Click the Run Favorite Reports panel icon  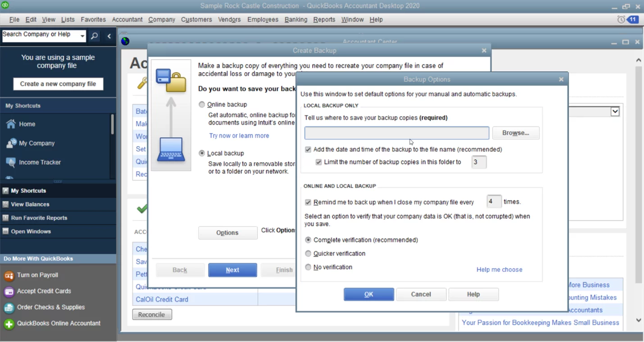coord(5,218)
